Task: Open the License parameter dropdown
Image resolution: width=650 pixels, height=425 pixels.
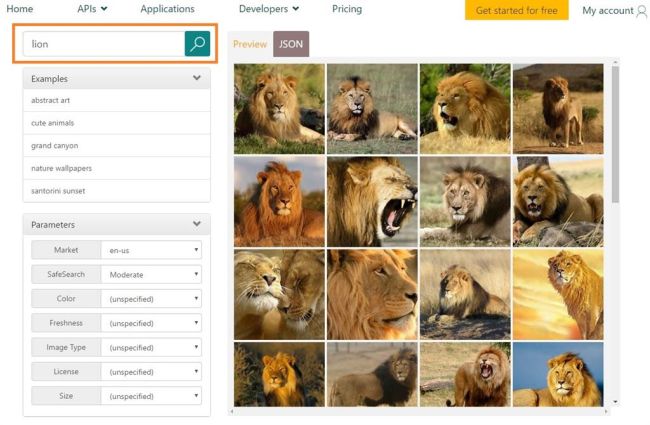Action: 151,372
